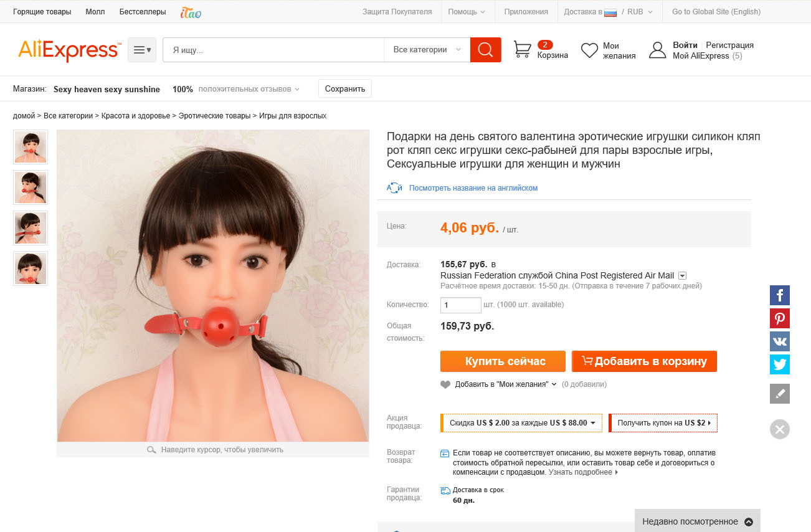The height and width of the screenshot is (532, 811).
Task: Click Посмотреть название на английском
Action: pos(473,188)
